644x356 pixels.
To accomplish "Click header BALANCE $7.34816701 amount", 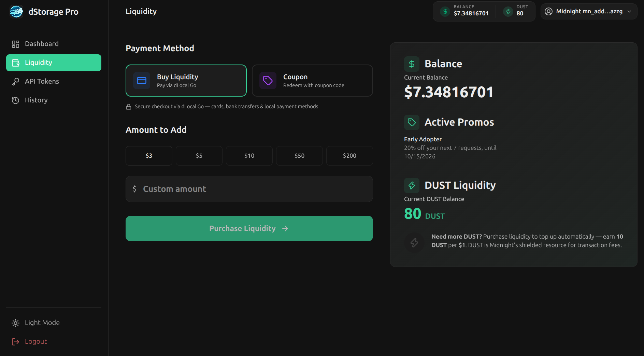I will click(471, 13).
